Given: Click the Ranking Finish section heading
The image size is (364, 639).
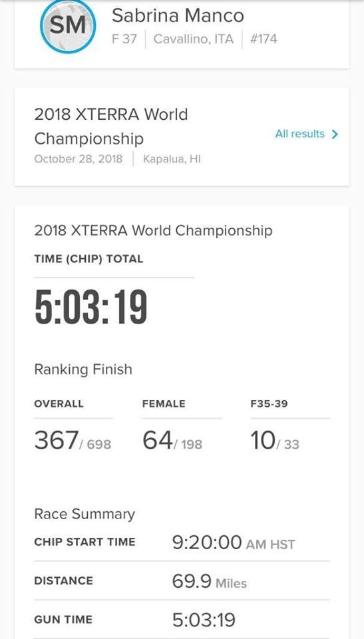Looking at the screenshot, I should [83, 369].
